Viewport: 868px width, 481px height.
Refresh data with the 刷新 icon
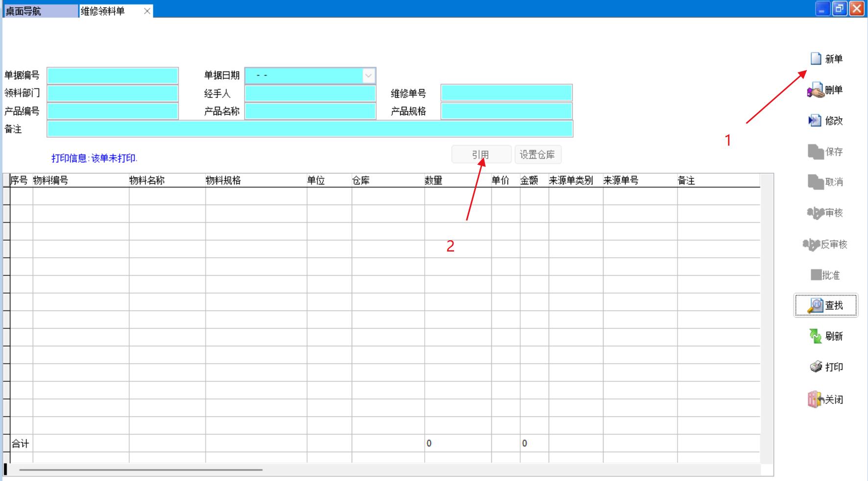coord(816,336)
